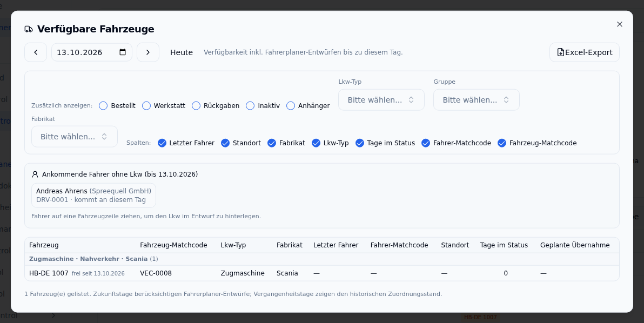Viewport: 644px width, 323px height.
Task: Click the chevron arrows in Lkw-Typ selector
Action: click(x=411, y=100)
